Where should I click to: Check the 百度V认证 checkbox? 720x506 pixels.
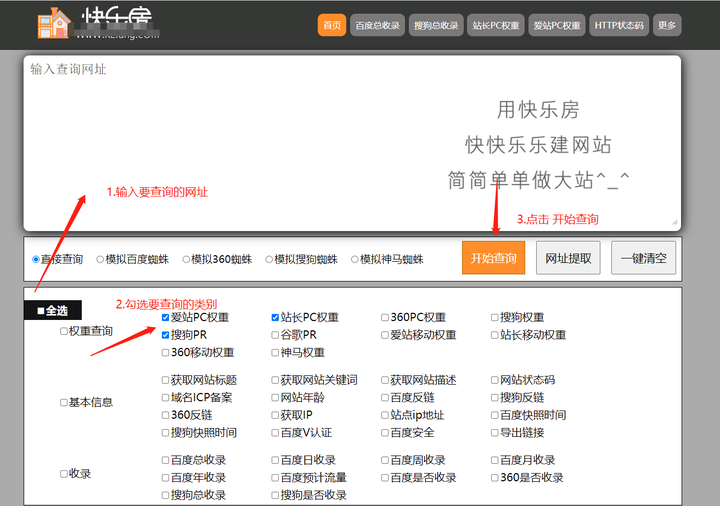pos(275,433)
